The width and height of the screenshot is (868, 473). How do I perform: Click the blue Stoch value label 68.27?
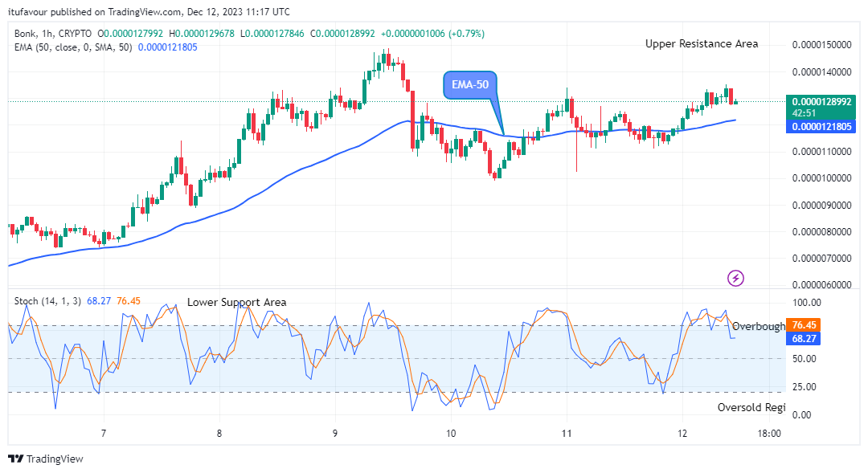click(804, 339)
